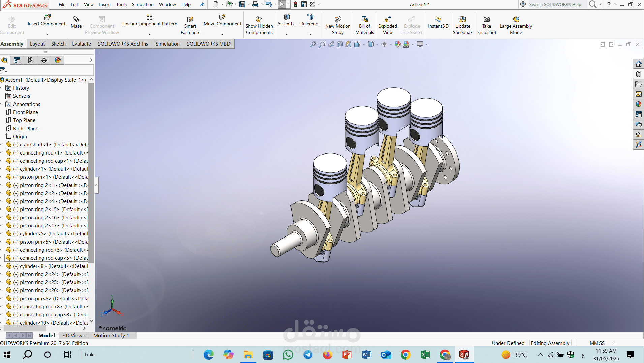
Task: Switch to the Sketch tab
Action: click(x=58, y=44)
